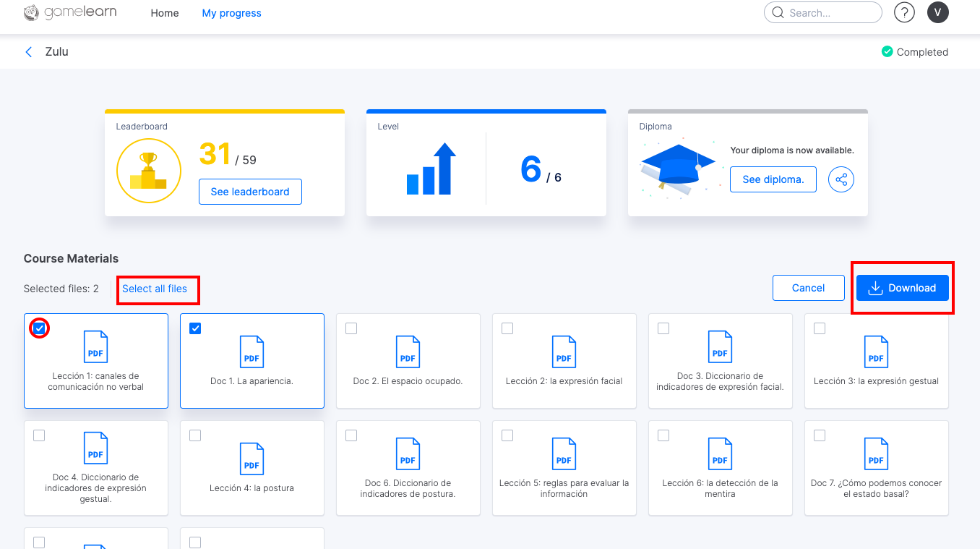
Task: Click Select all files link
Action: pyautogui.click(x=155, y=289)
